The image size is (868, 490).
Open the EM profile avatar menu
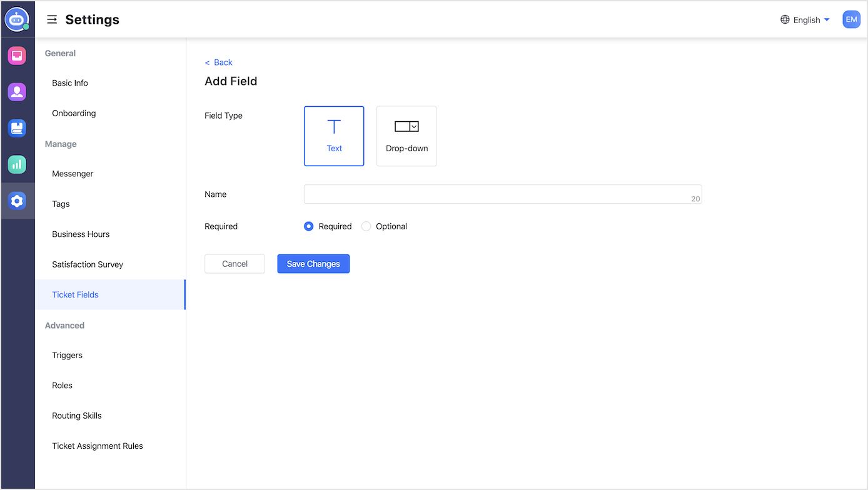[x=851, y=19]
